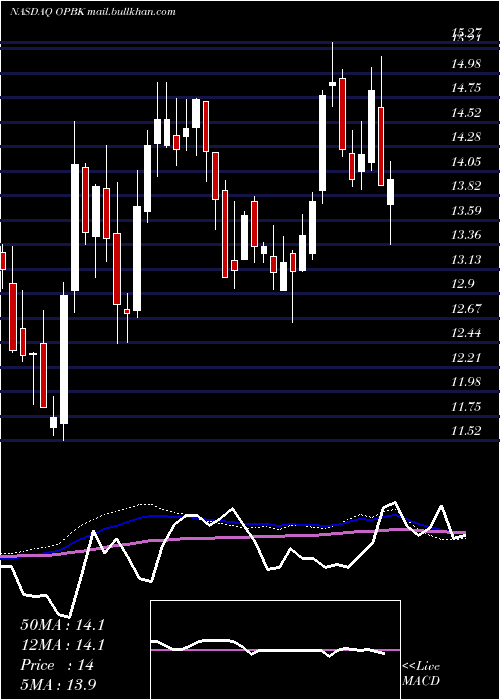The image size is (500, 700).
Task: Select the 11.52 price axis label
Action: pyautogui.click(x=466, y=431)
